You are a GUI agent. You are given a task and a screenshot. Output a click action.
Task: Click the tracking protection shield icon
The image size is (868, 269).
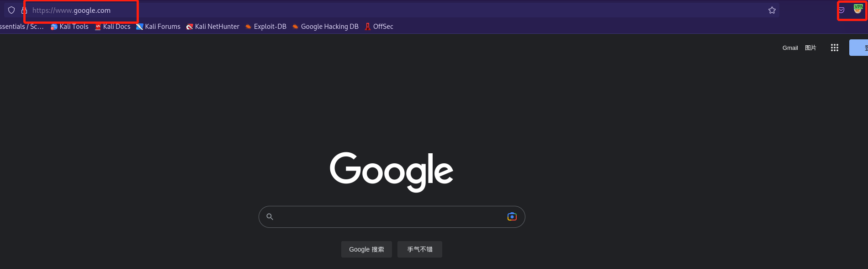11,10
